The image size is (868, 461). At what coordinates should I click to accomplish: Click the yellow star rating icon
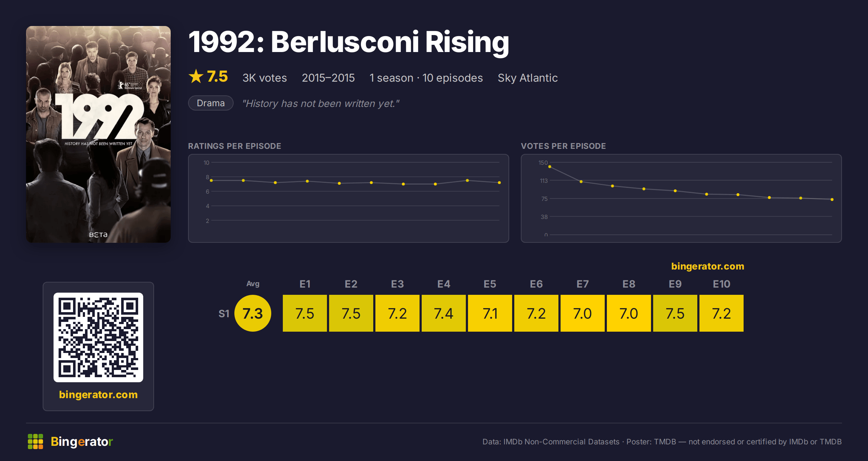[196, 76]
